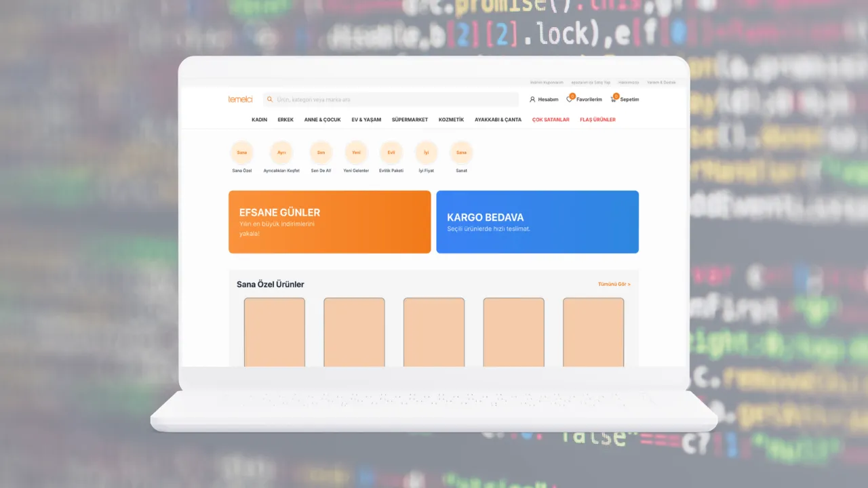This screenshot has width=868, height=488.
Task: Click the Favorilerim heart icon
Action: tap(570, 100)
